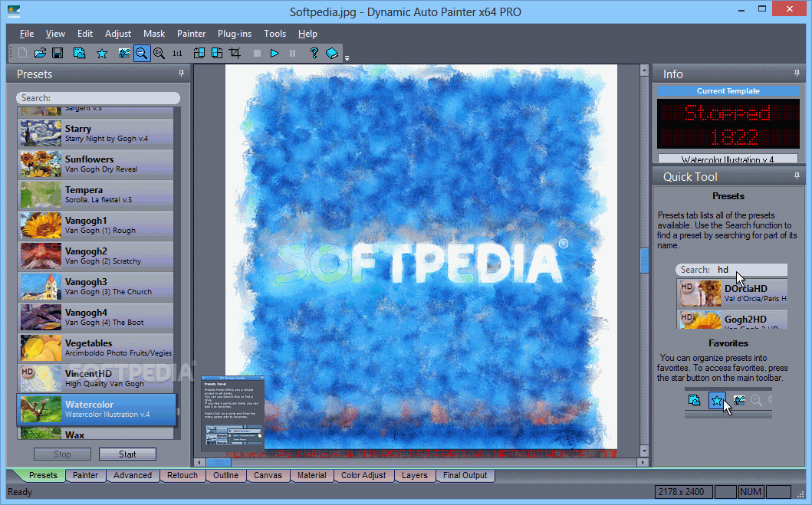Pin the Info panel
812x505 pixels.
(x=797, y=74)
